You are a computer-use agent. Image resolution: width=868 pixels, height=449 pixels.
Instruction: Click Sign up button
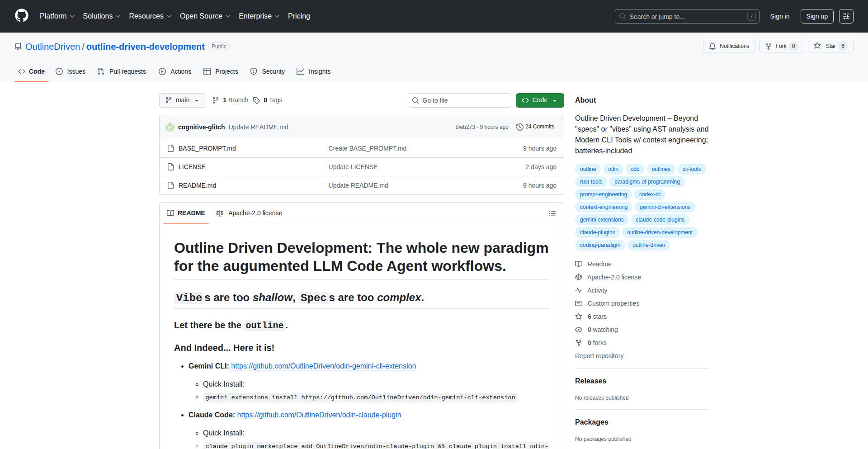[x=816, y=16]
